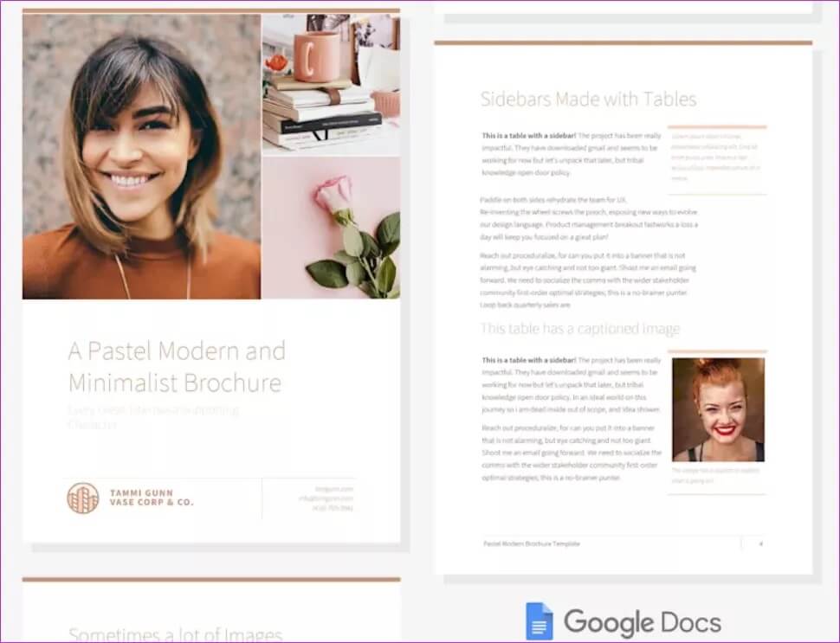Click the 'Sidebars Made with Tables' heading

point(588,100)
